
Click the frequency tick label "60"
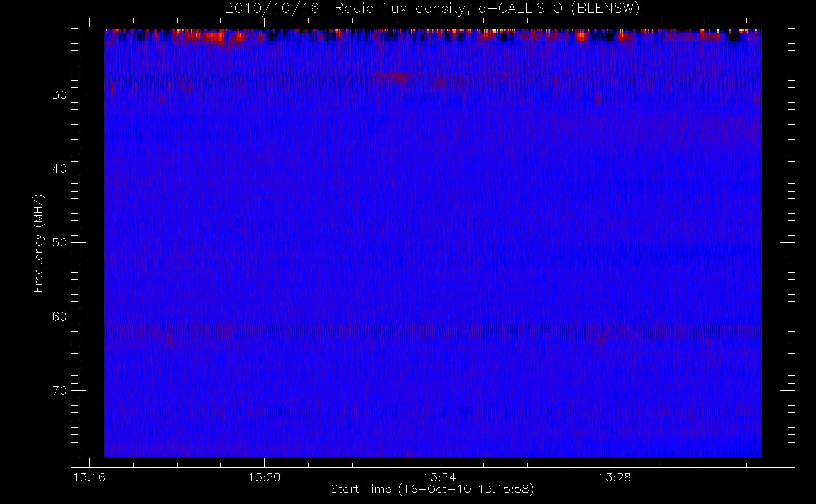pos(60,317)
